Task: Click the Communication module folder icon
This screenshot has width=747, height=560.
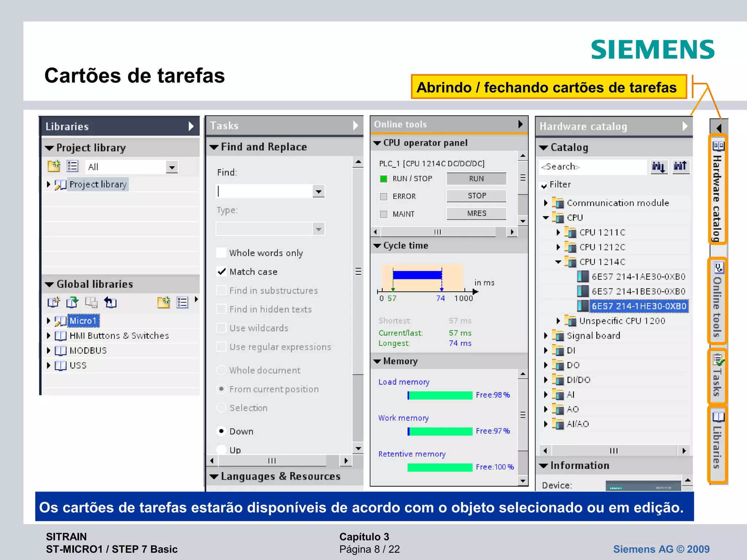Action: (x=558, y=203)
